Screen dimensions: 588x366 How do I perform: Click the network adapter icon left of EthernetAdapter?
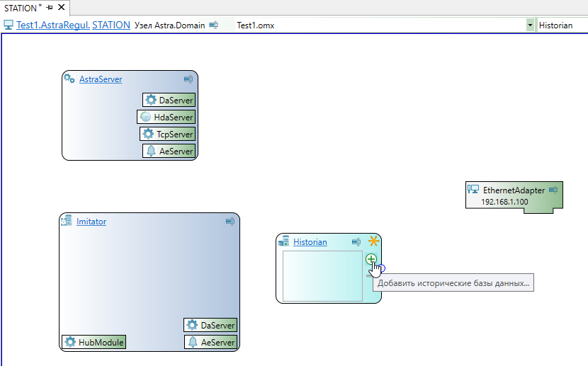click(473, 190)
